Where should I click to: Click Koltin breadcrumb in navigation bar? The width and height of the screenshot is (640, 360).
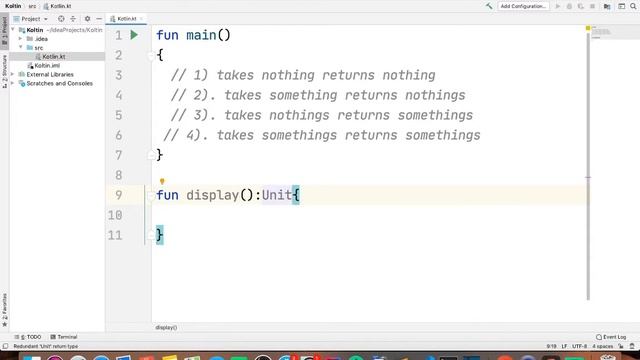13,6
